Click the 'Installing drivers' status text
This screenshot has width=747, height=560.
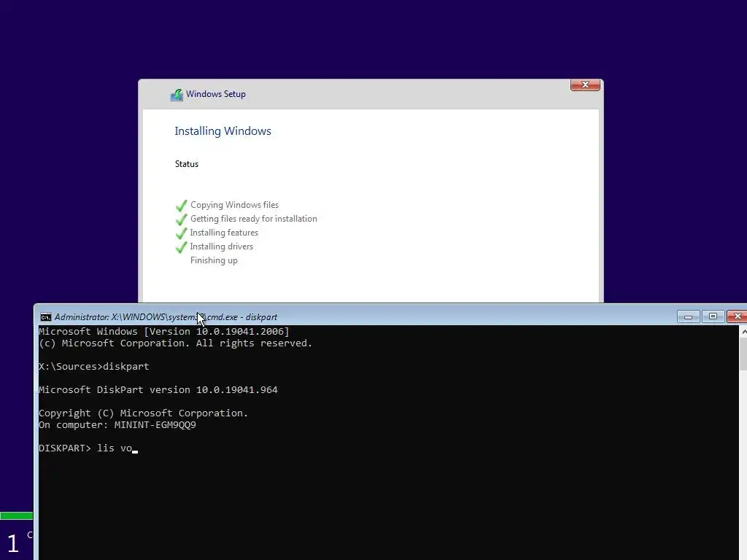(x=222, y=246)
